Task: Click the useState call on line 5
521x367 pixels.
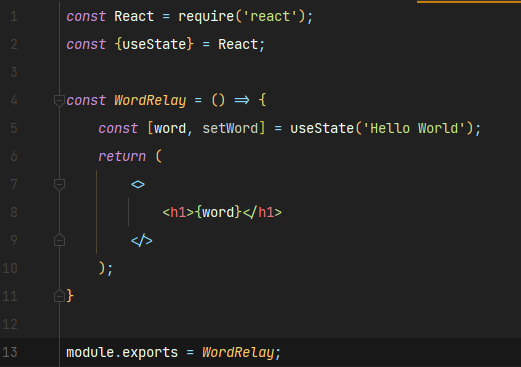Action: coord(322,128)
